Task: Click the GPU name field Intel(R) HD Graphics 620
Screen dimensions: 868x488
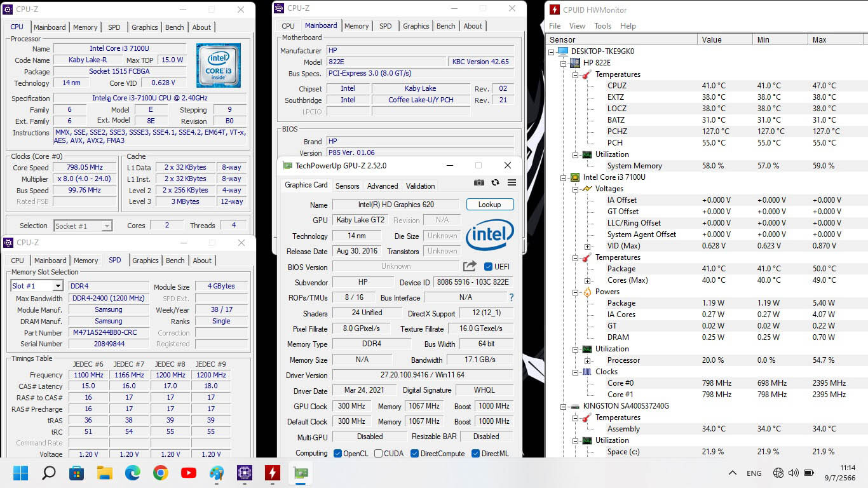Action: click(396, 205)
